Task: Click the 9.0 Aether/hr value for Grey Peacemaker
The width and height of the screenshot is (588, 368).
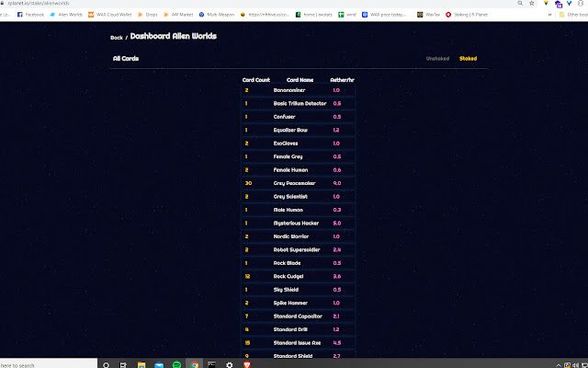Action: pyautogui.click(x=337, y=183)
